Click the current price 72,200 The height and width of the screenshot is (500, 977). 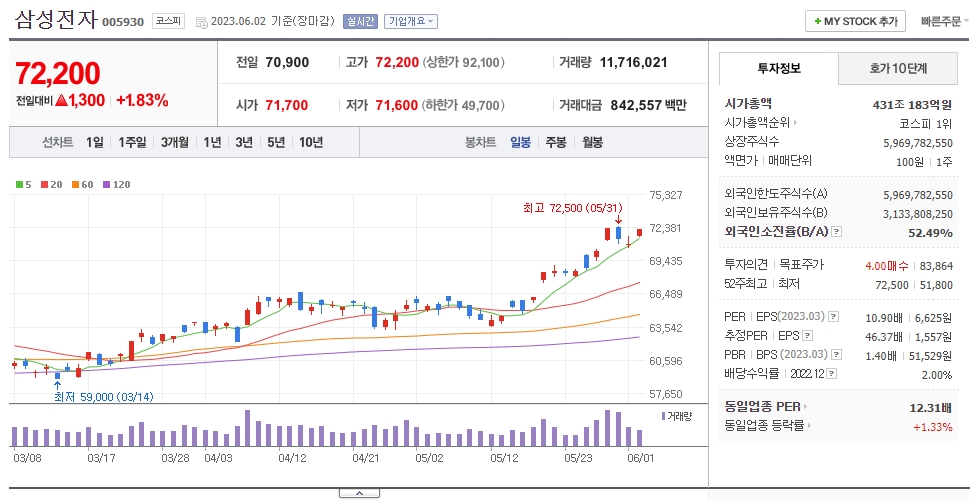coord(57,73)
